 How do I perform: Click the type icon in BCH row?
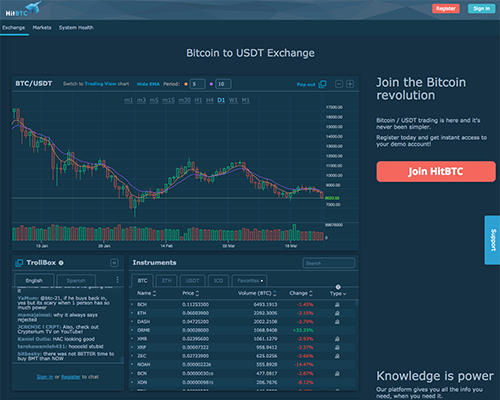click(x=337, y=304)
